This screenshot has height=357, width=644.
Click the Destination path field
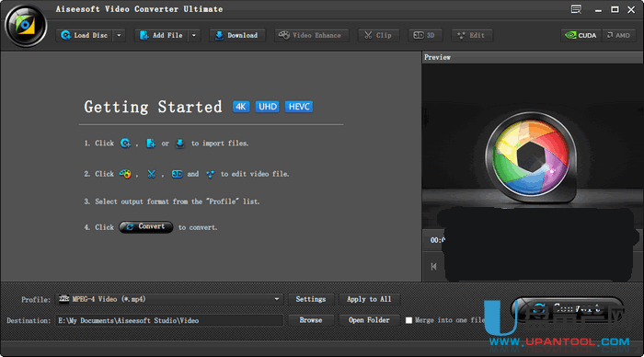(169, 320)
